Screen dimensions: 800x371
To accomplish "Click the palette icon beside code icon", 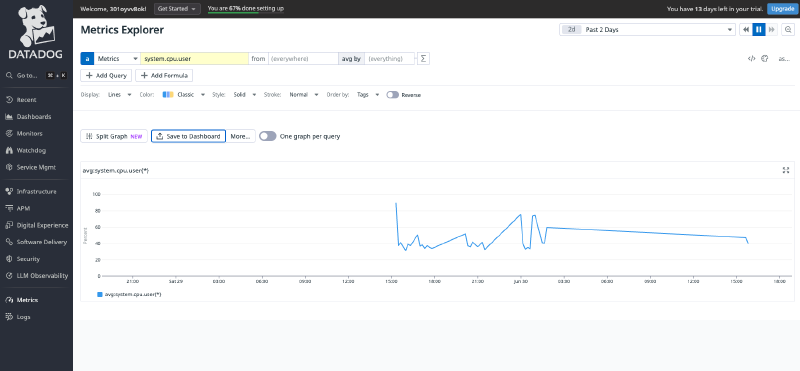I will 764,59.
